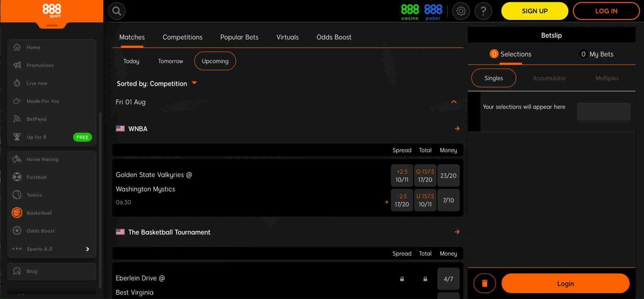Switch to the Matches tab
The height and width of the screenshot is (299, 644).
[x=132, y=37]
